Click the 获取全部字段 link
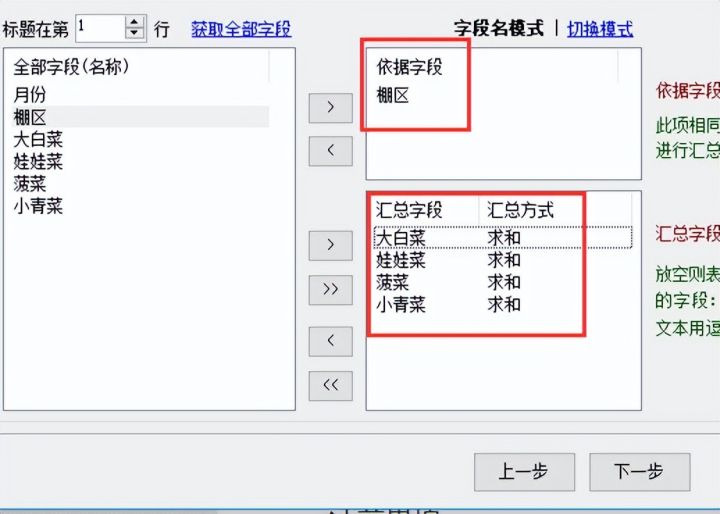The width and height of the screenshot is (720, 514). pyautogui.click(x=241, y=29)
